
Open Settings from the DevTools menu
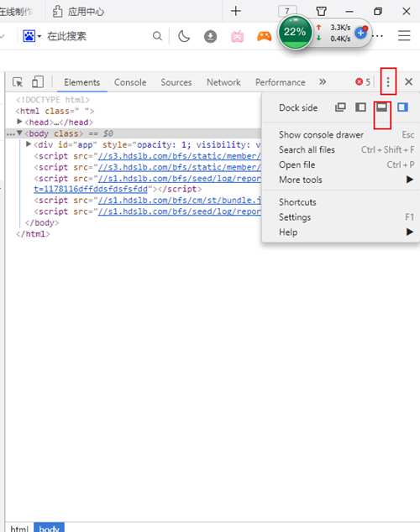pos(341,217)
